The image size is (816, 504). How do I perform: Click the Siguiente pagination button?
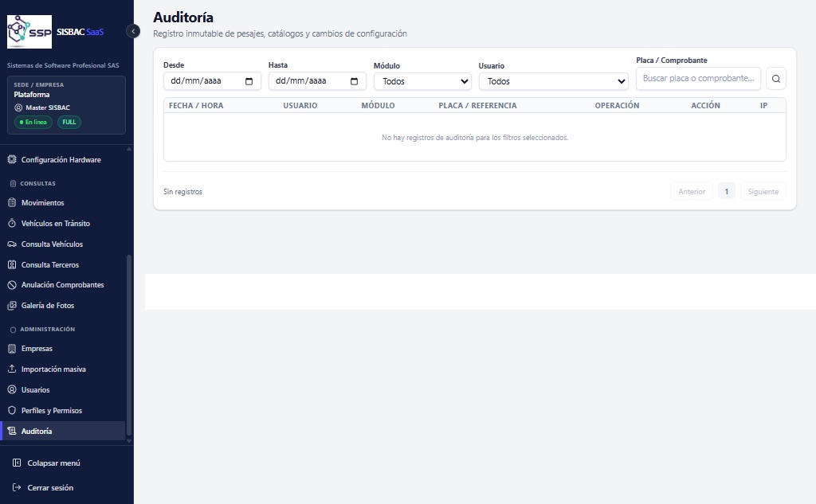(763, 191)
